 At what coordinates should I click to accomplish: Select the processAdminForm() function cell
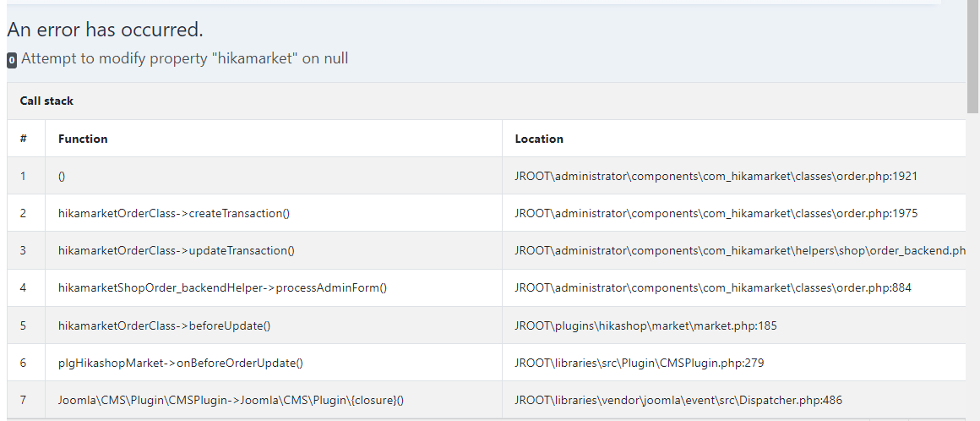[222, 287]
